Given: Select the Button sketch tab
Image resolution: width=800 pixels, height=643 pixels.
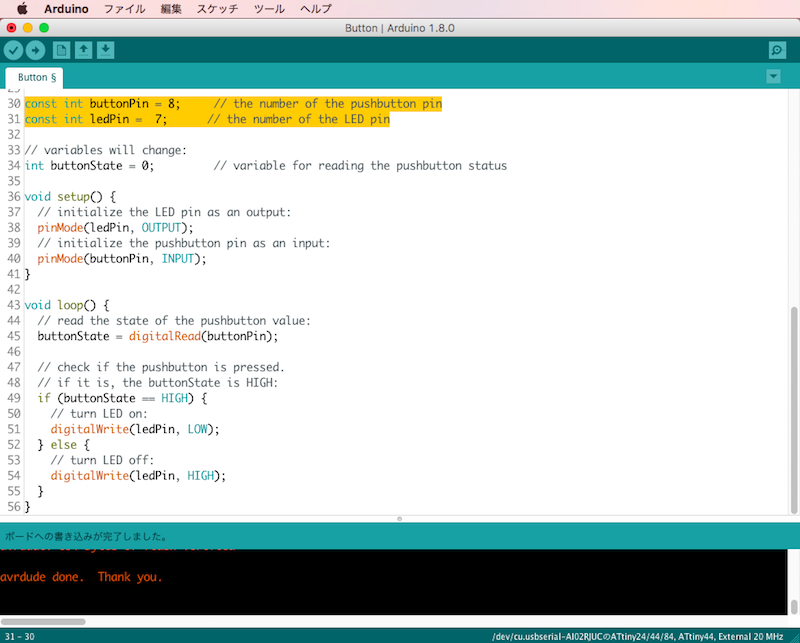Looking at the screenshot, I should (34, 78).
